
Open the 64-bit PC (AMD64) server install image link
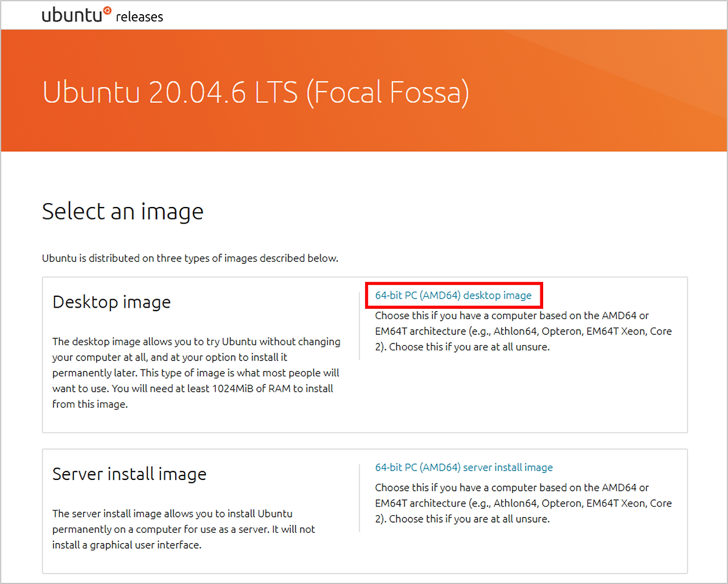[x=464, y=467]
